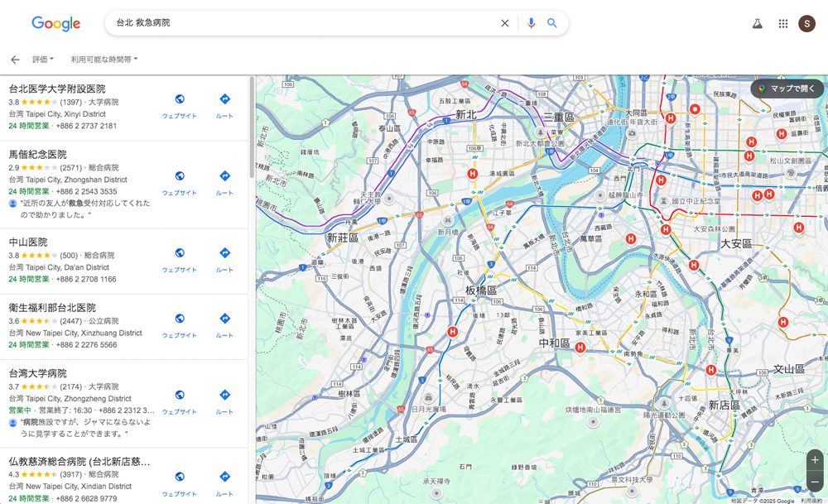
Task: Select the hospital H pin beside 中和區
Action: (580, 348)
